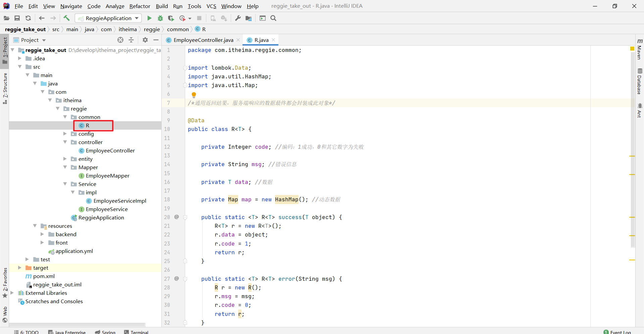This screenshot has height=334, width=644.
Task: Open Project Structure icon
Action: pos(249,18)
